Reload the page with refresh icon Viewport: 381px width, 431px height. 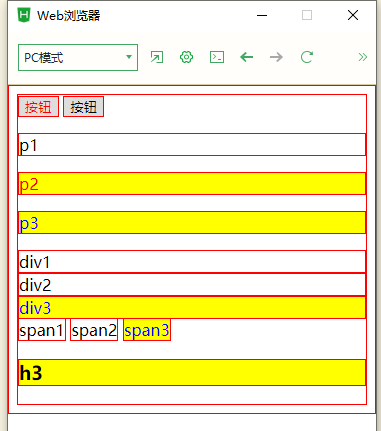pyautogui.click(x=307, y=57)
